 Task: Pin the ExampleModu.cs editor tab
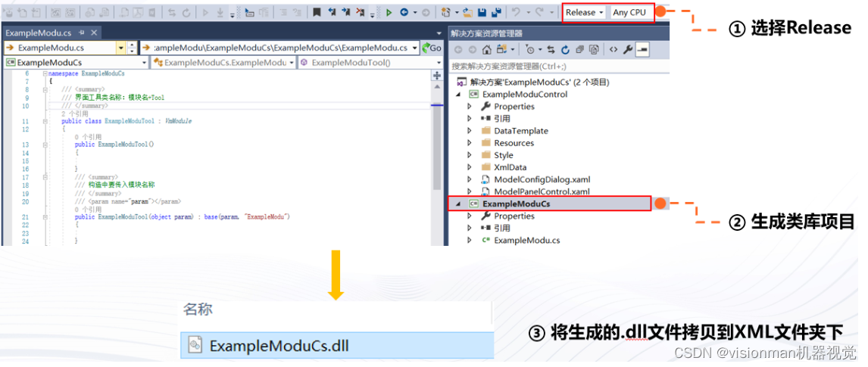coord(81,32)
